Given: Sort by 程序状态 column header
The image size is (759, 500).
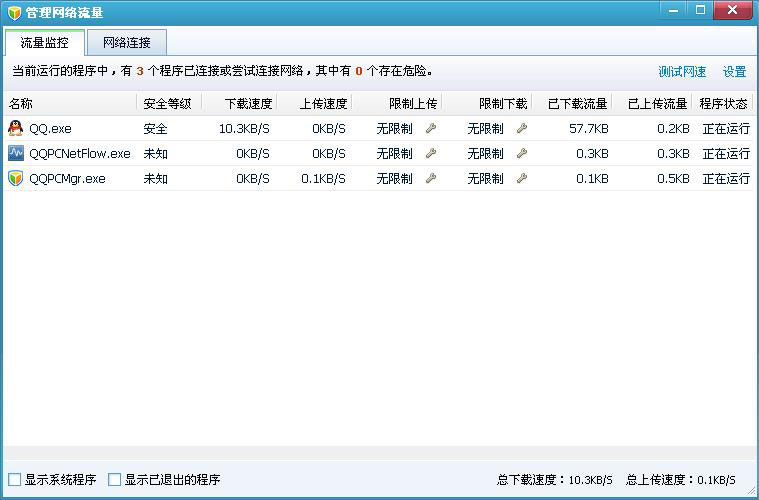Looking at the screenshot, I should tap(722, 104).
